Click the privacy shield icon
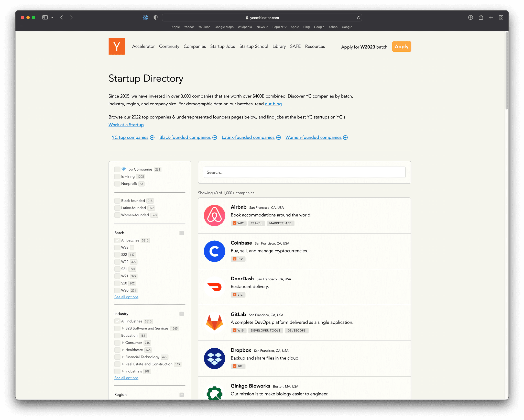Image resolution: width=524 pixels, height=420 pixels. pos(156,17)
